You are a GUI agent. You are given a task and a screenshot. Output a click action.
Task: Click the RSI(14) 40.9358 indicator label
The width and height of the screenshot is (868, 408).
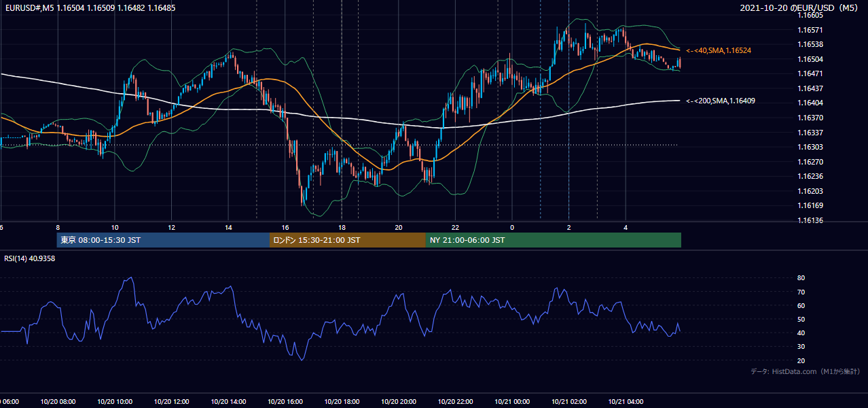(x=30, y=258)
